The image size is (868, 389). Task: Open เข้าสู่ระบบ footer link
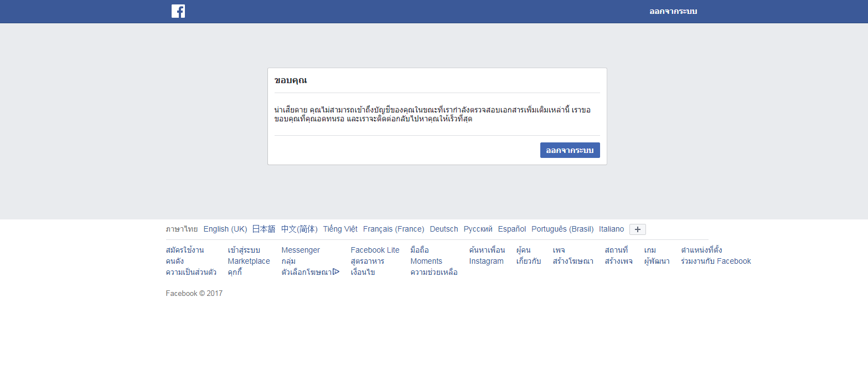pyautogui.click(x=244, y=250)
